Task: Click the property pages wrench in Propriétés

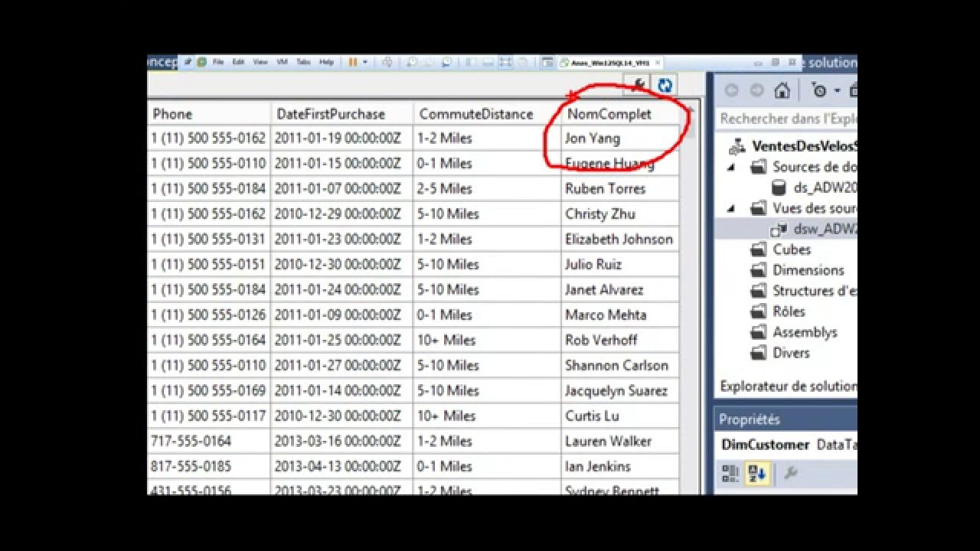Action: [x=791, y=474]
